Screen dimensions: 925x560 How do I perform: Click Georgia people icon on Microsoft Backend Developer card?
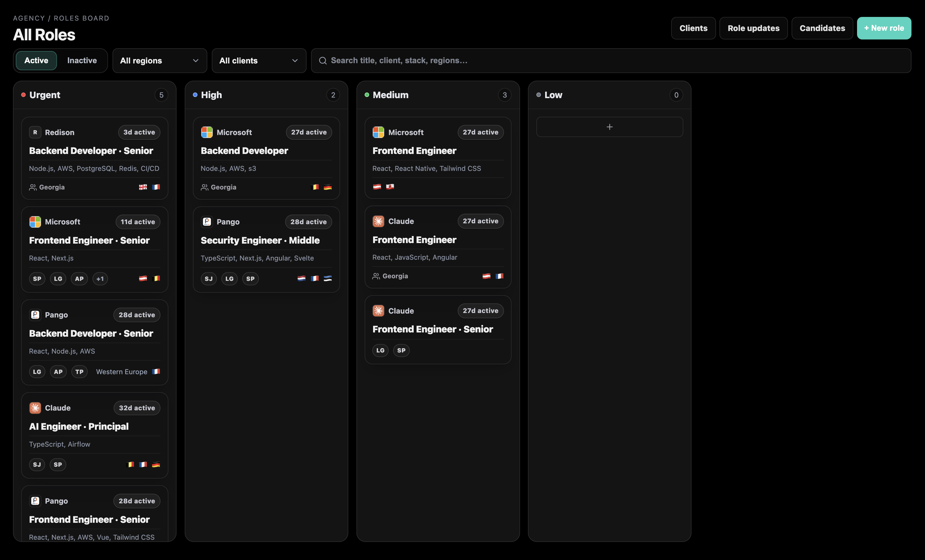click(x=204, y=187)
